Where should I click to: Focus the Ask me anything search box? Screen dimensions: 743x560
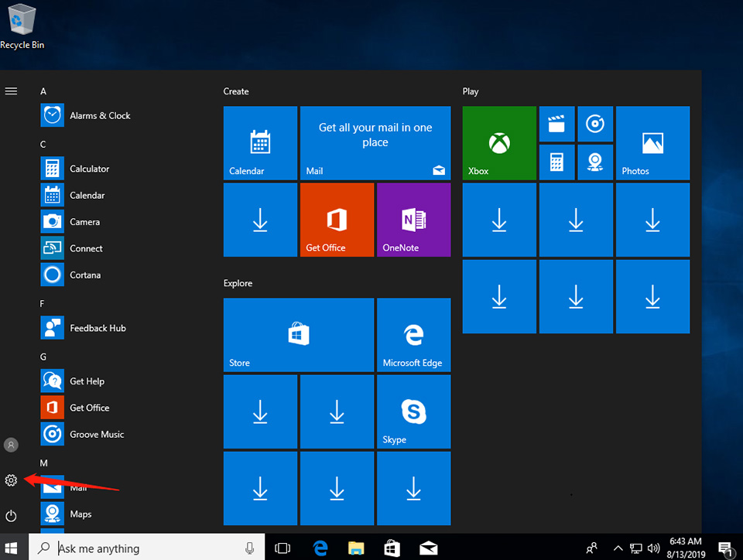[146, 548]
